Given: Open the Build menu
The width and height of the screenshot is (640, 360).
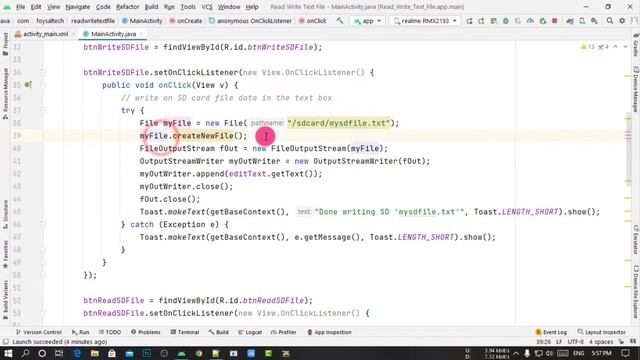Looking at the screenshot, I should coord(151,7).
